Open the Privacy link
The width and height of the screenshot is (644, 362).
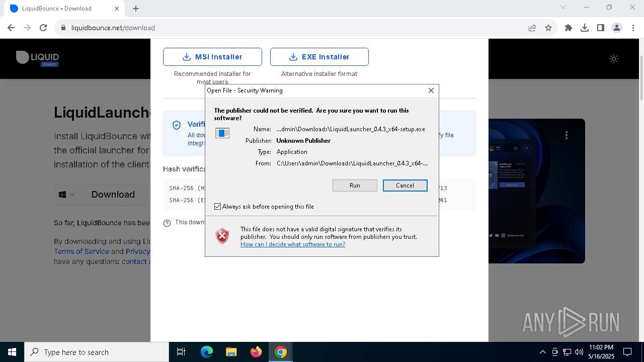[x=138, y=251]
